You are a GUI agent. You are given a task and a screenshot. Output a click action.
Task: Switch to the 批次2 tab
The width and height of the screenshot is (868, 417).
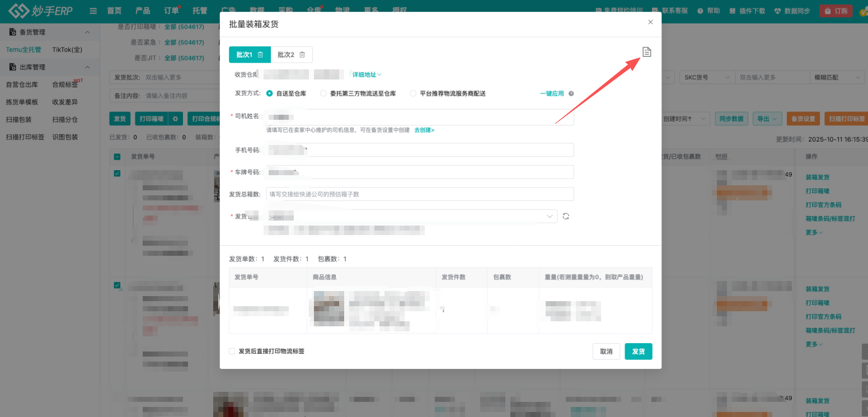[287, 54]
